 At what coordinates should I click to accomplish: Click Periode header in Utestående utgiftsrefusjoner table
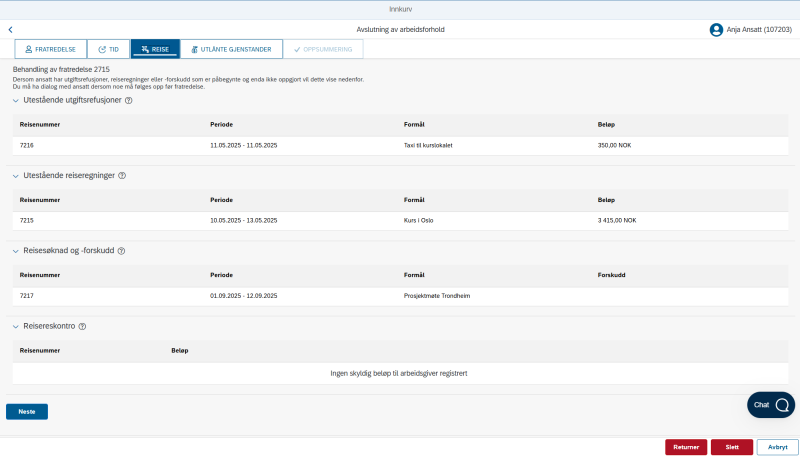221,124
